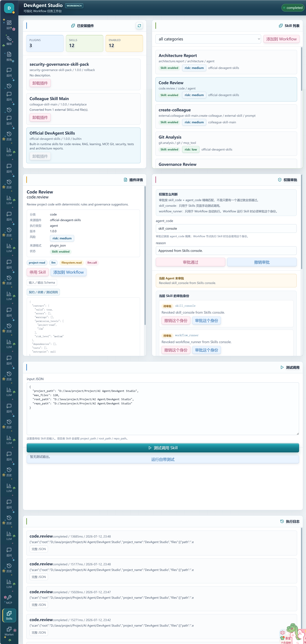The width and height of the screenshot is (306, 644).
Task: Click the shield icon beside 权限审批
Action: (x=280, y=180)
